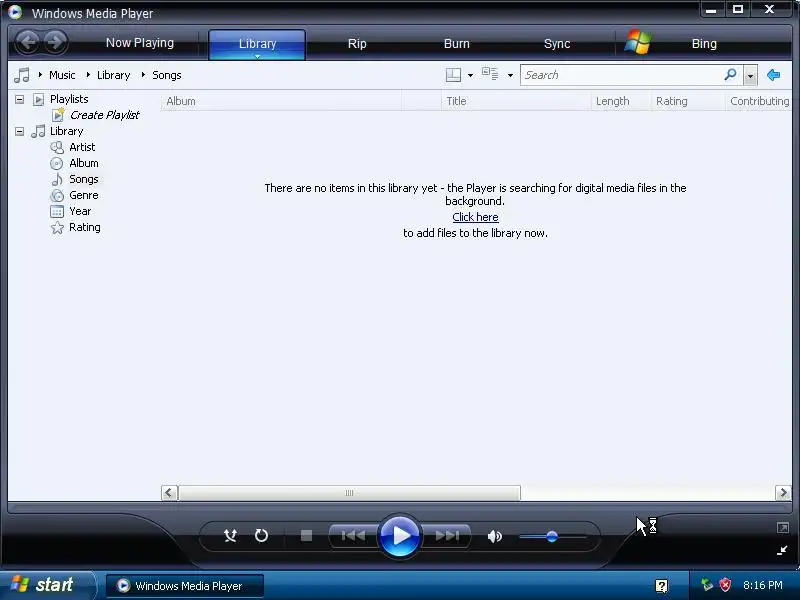
Task: Click Windows Media Player taskbar button
Action: click(185, 586)
